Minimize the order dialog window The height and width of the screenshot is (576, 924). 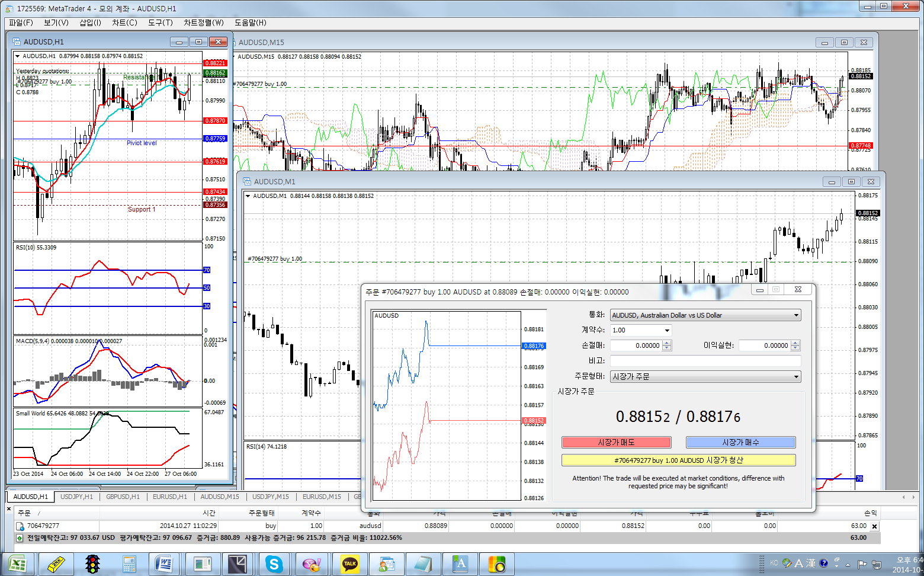[759, 290]
